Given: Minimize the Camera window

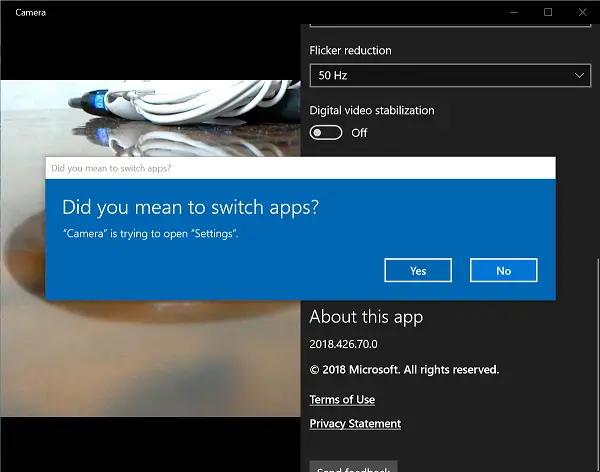Looking at the screenshot, I should click(x=514, y=12).
